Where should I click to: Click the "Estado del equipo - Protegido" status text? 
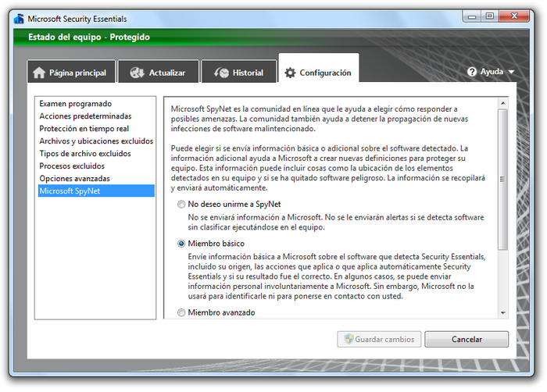tap(89, 37)
